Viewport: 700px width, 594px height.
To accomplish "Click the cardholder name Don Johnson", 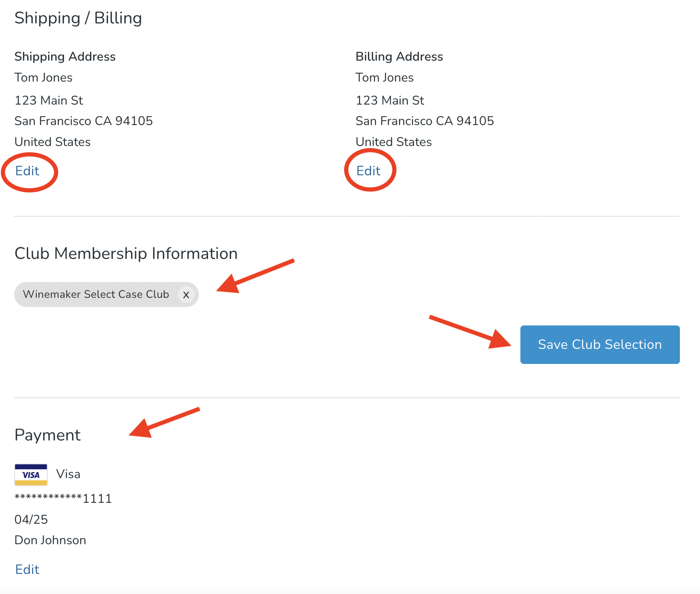I will 50,540.
